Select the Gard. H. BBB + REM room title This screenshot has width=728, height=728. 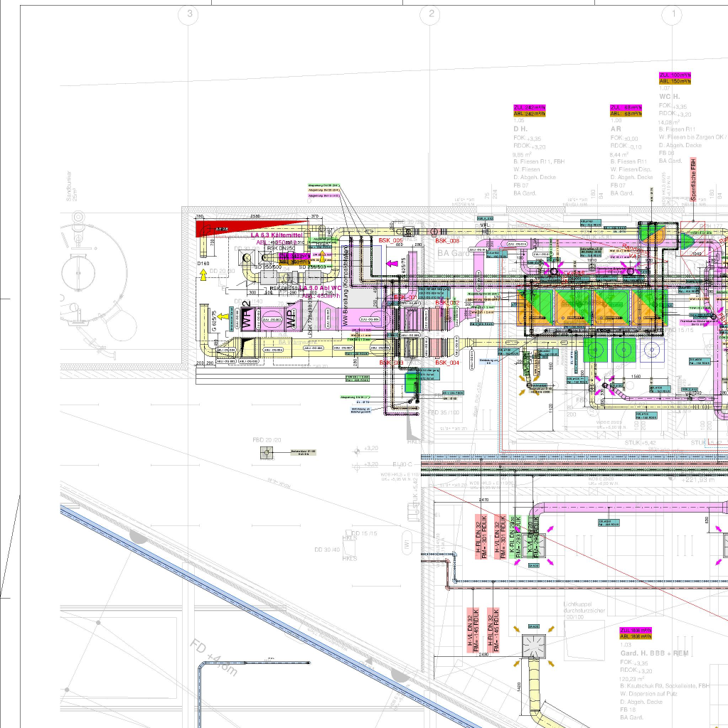[654, 653]
